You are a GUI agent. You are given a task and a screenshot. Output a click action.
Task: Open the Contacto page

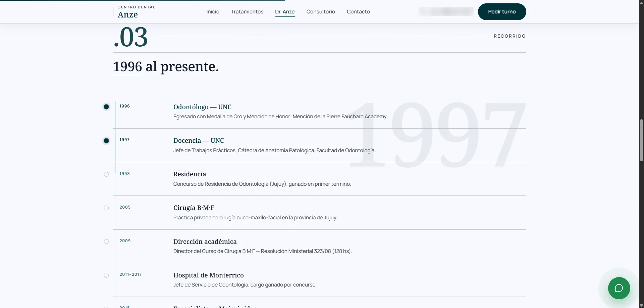[x=358, y=12]
